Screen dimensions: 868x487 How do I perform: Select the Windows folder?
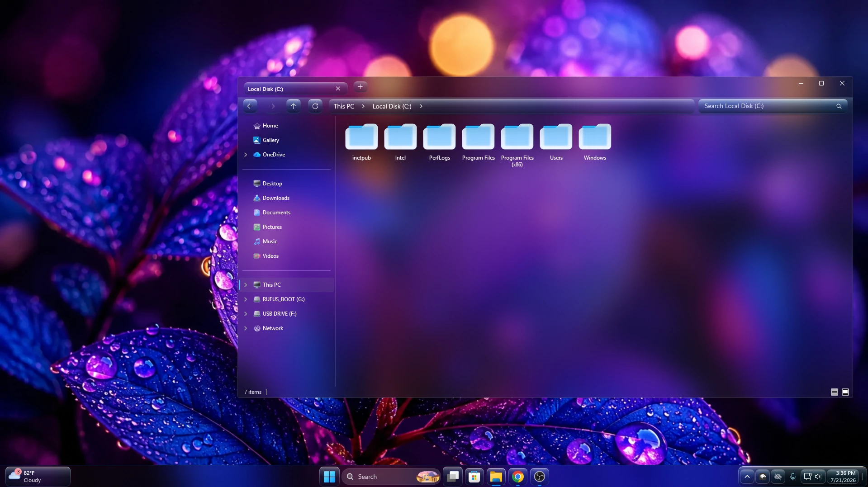click(595, 142)
